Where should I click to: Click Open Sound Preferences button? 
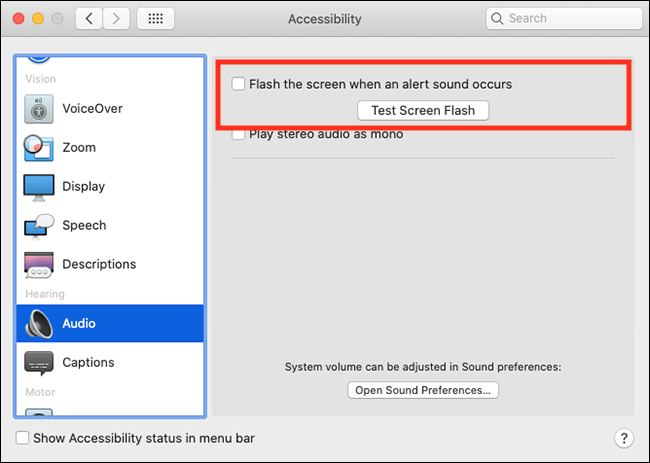[x=423, y=390]
